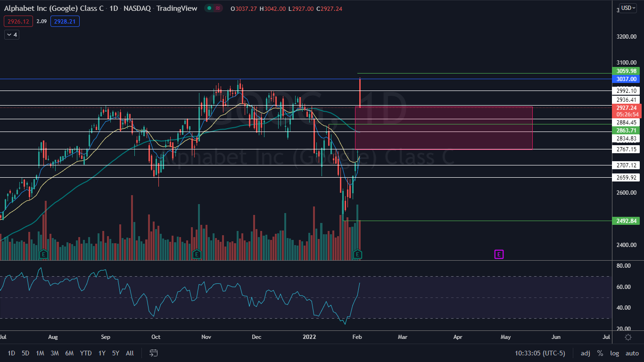Viewport: 644px width, 362px height.
Task: Click the 3037.00 blue price label
Action: click(626, 79)
